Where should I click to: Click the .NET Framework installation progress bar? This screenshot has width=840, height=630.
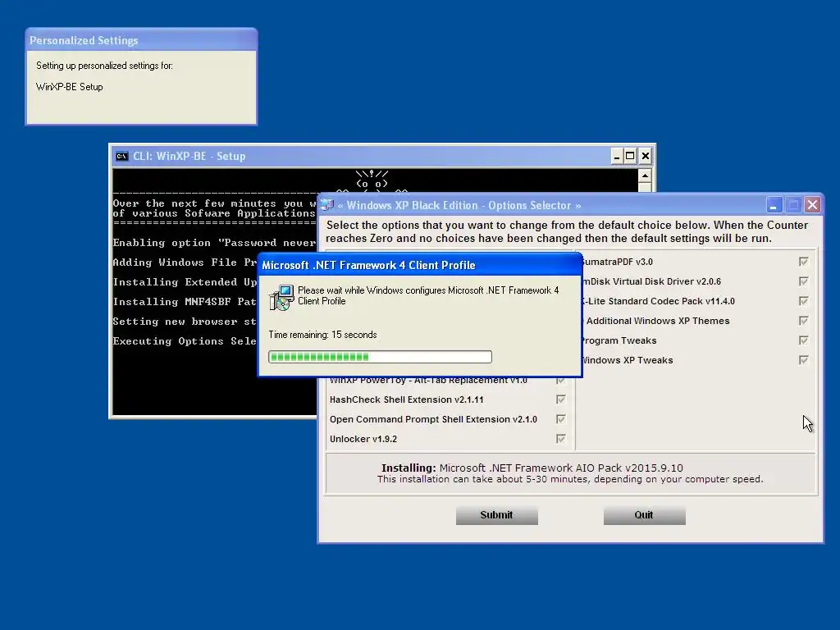[380, 357]
